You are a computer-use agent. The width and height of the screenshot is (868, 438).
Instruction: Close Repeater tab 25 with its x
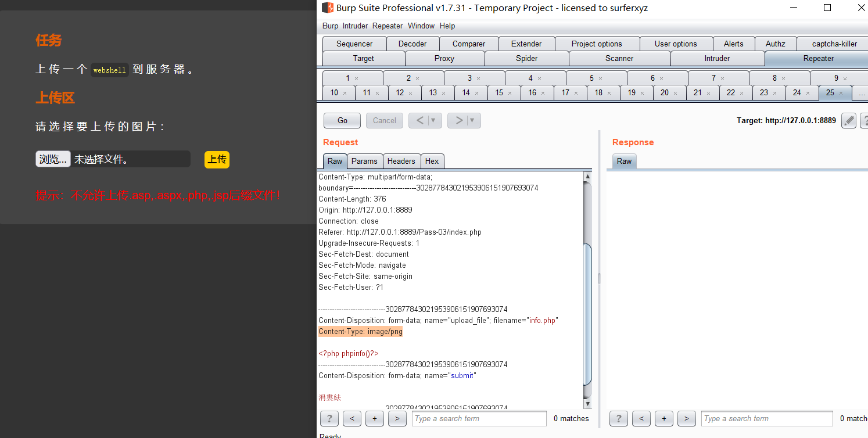(841, 93)
